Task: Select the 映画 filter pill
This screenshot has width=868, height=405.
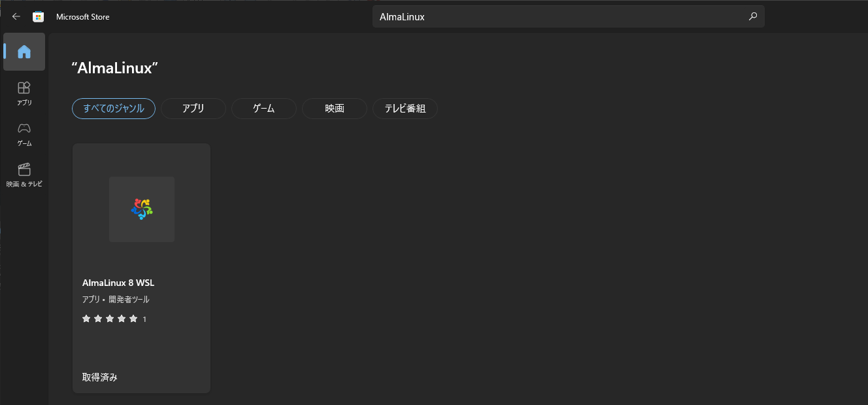Action: 334,109
